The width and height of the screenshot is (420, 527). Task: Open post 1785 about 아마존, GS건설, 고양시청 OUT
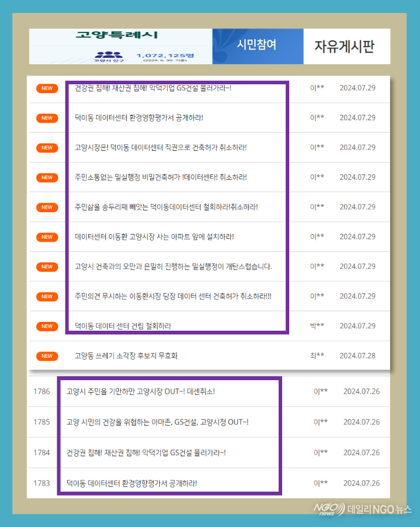[x=157, y=422]
